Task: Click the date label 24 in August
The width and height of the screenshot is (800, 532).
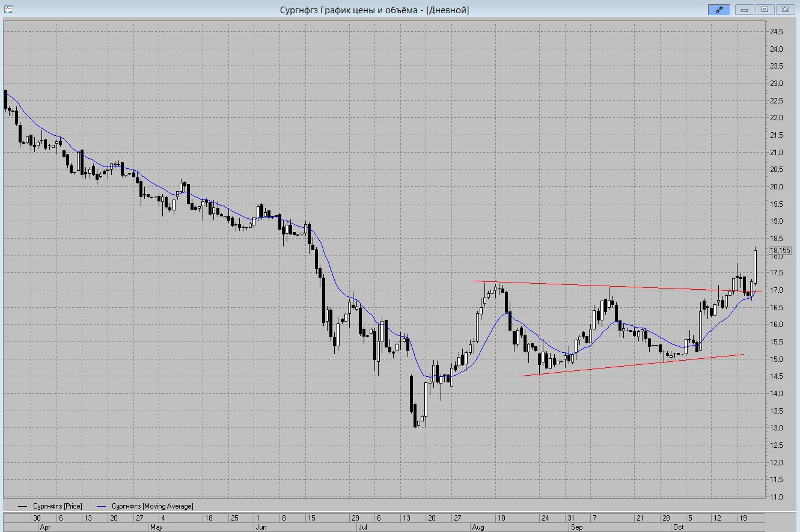Action: point(545,518)
